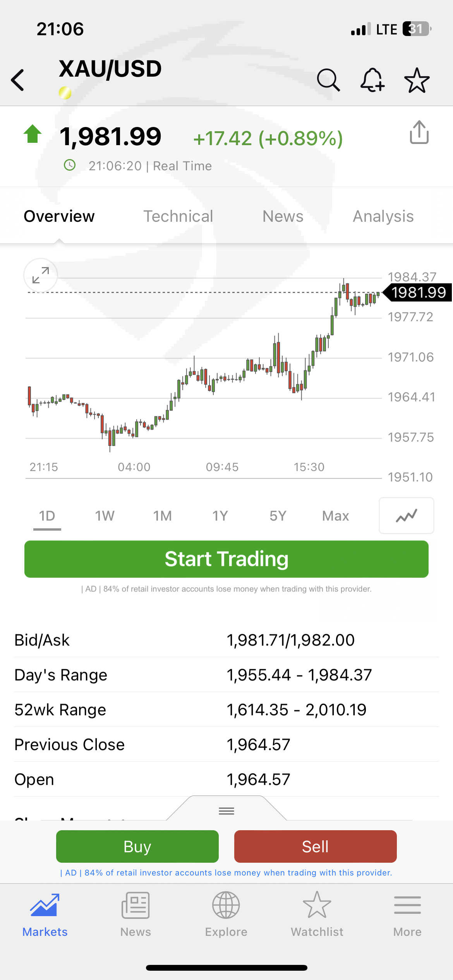Screen dimensions: 453x980
Task: Select the 1W chart timeframe
Action: click(x=105, y=516)
